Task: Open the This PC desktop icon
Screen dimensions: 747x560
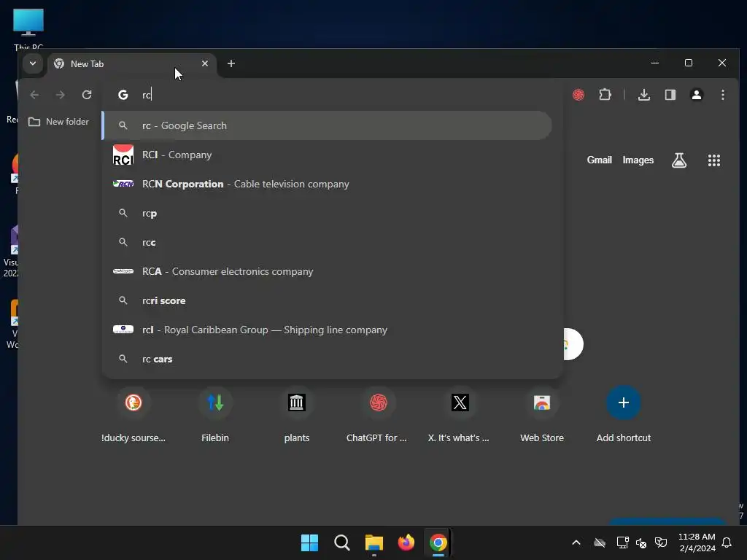Action: (x=28, y=29)
